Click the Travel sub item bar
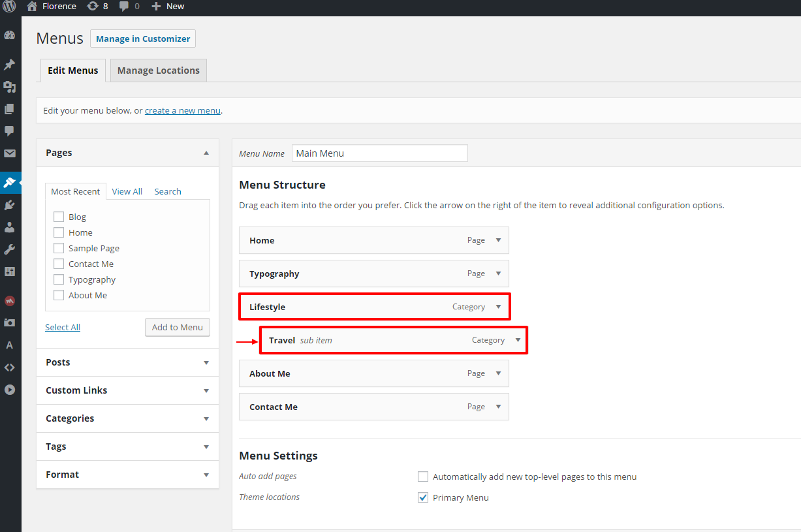The height and width of the screenshot is (532, 801). [x=394, y=340]
